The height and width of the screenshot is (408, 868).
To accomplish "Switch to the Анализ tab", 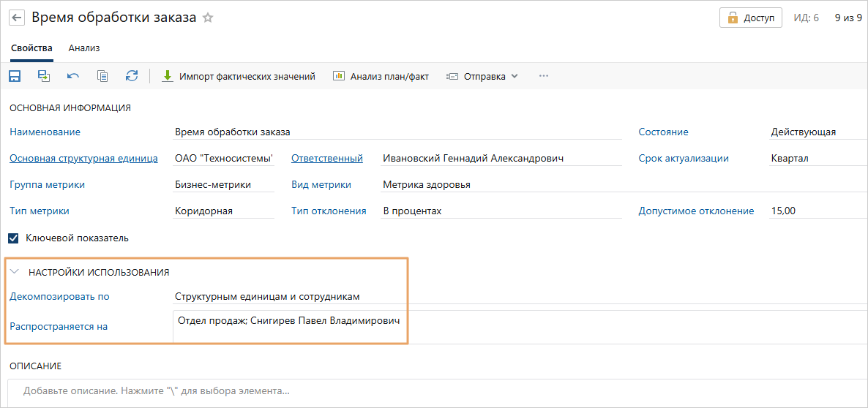I will pos(84,48).
